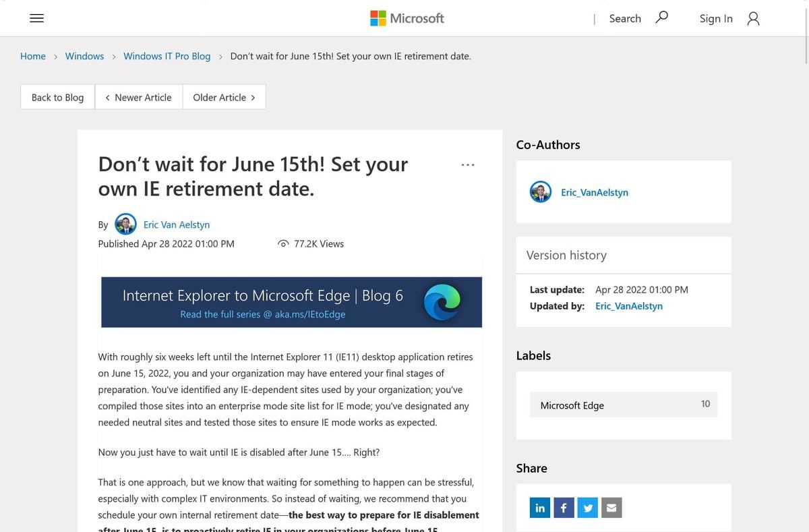Click the Share heading
The height and width of the screenshot is (532, 809).
point(531,468)
